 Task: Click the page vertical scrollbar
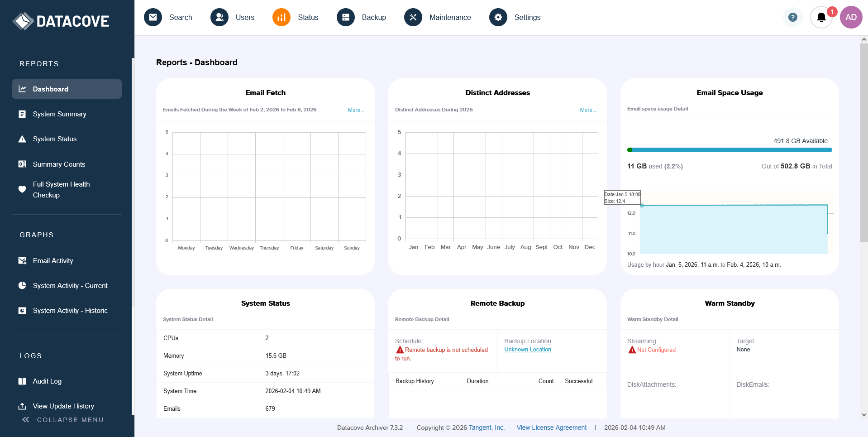[864, 143]
